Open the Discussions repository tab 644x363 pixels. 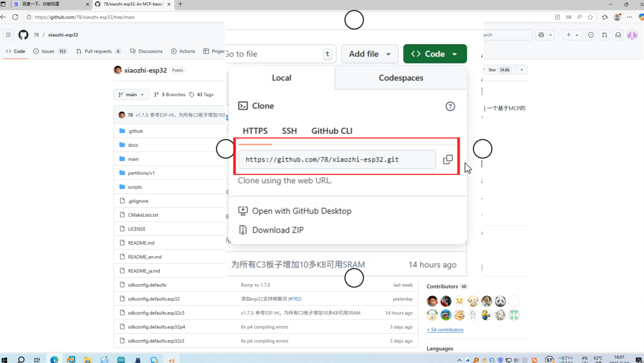[x=146, y=51]
